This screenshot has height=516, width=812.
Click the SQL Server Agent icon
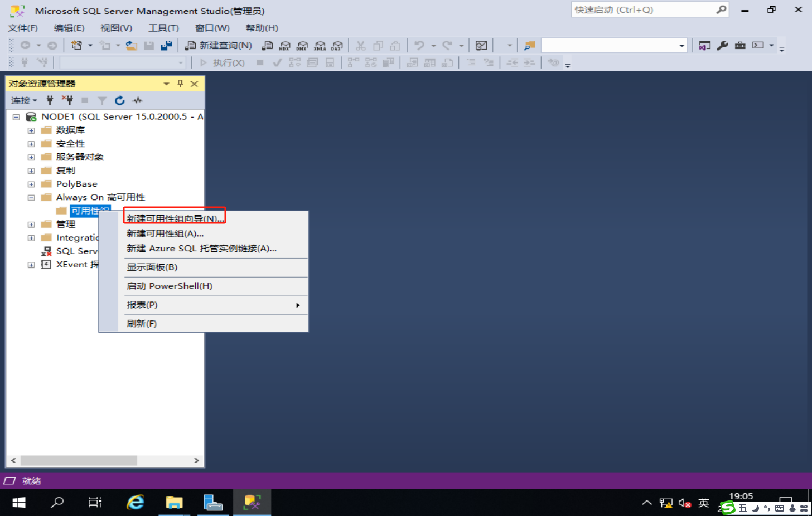click(x=46, y=251)
